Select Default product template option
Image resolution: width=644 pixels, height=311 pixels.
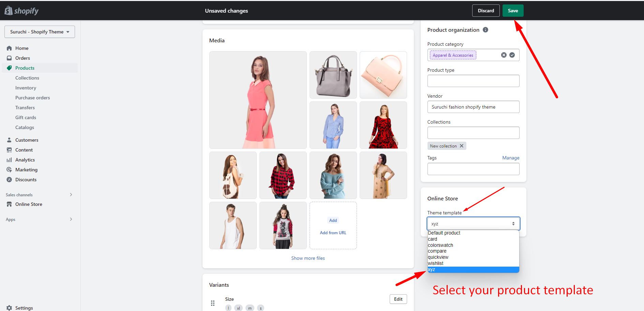click(x=473, y=233)
